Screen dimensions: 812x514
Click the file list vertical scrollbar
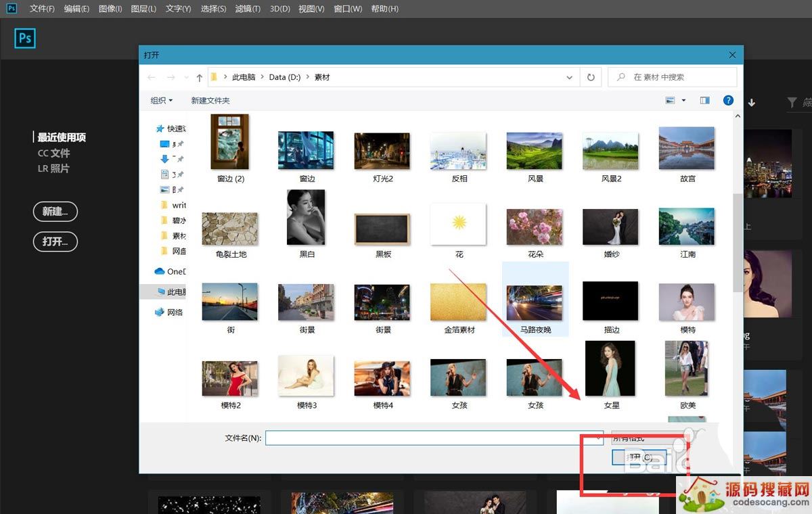click(737, 243)
